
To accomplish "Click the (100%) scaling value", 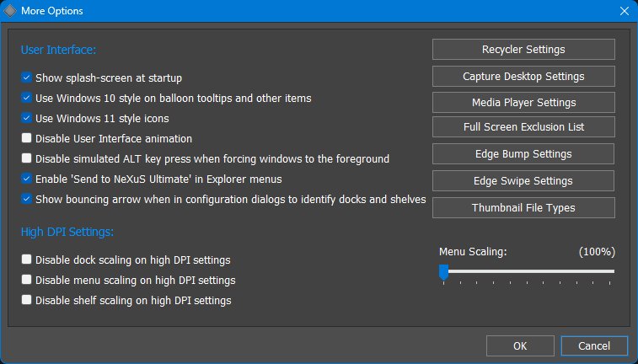I will tap(597, 252).
